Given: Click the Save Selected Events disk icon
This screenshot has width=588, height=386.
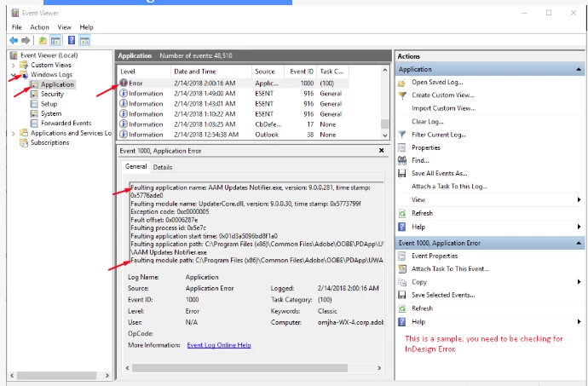Looking at the screenshot, I should pos(402,295).
